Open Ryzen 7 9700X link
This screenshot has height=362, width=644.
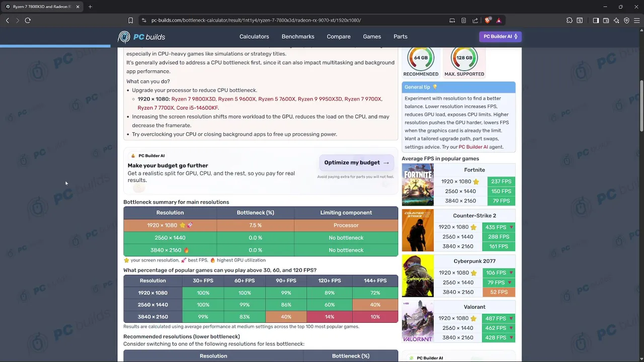click(363, 99)
